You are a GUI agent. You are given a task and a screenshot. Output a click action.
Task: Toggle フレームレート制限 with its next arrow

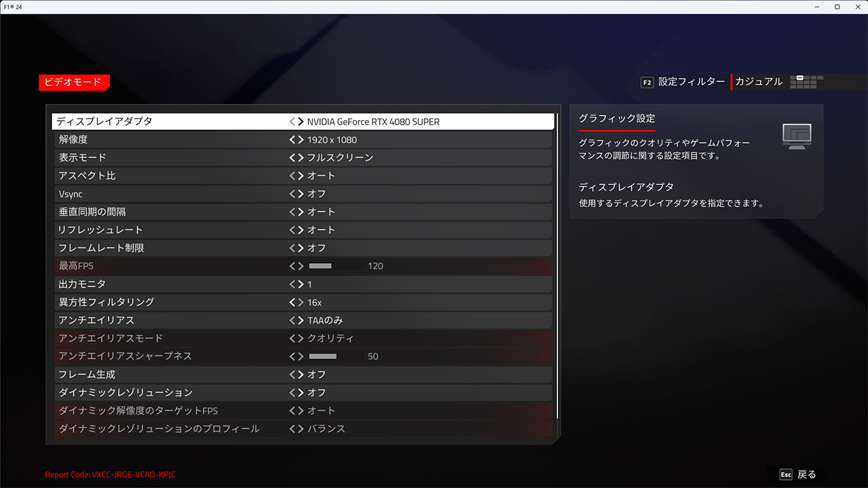point(300,248)
